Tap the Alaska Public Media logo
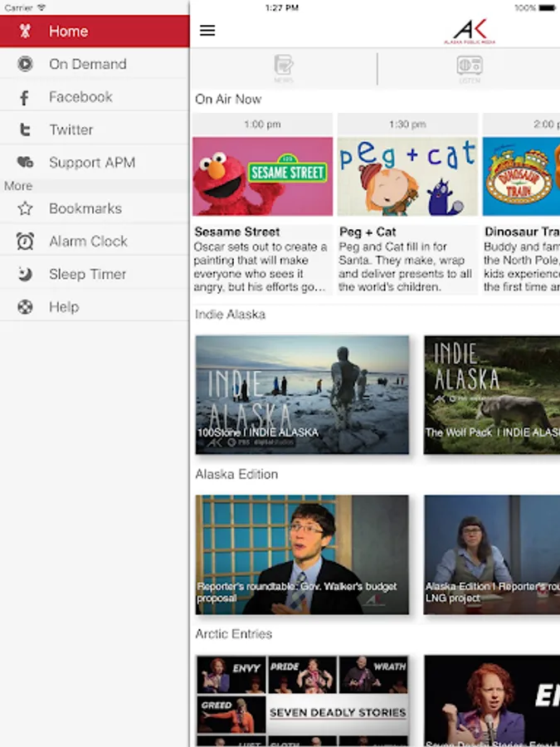Viewport: 560px width, 747px height. (x=470, y=32)
